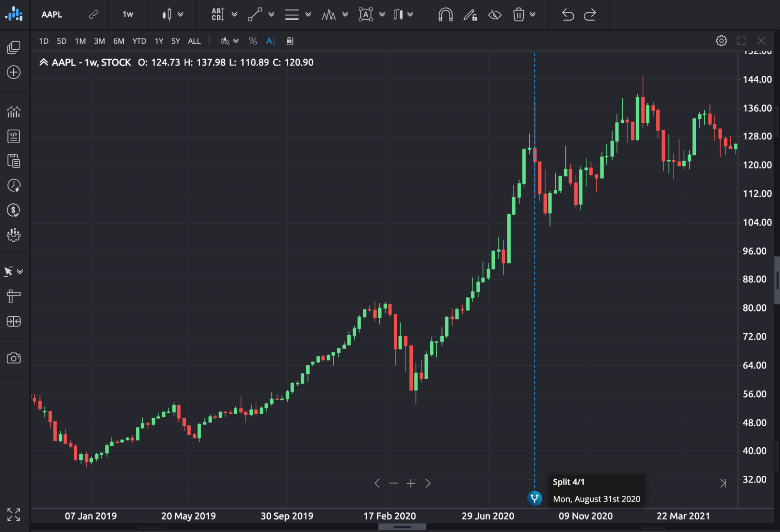
Task: Open the indicators studies icon
Action: point(14,112)
